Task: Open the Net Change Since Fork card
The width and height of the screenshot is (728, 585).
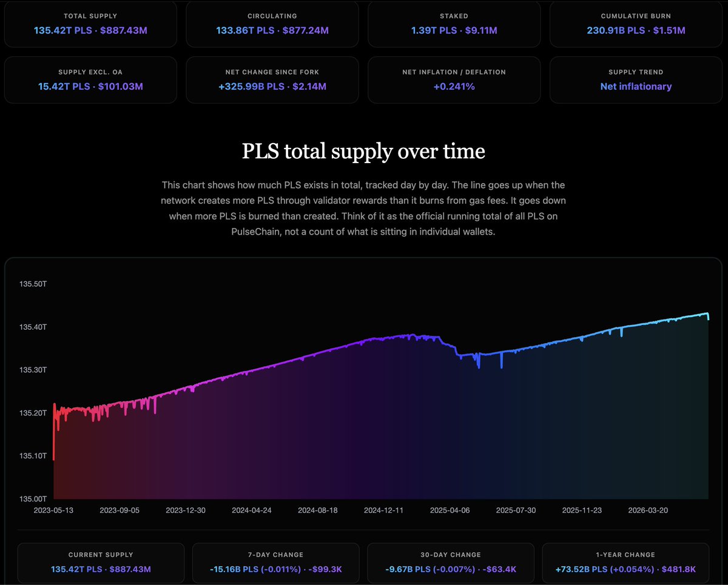Action: pos(272,80)
